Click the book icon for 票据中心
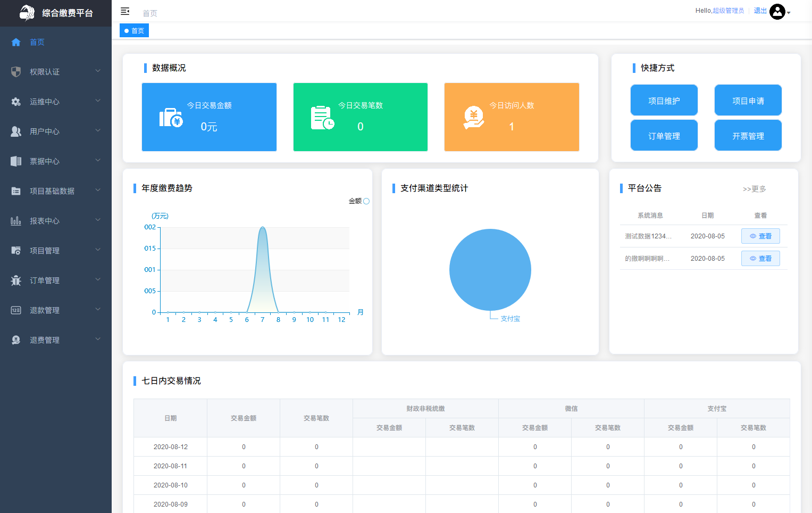812x513 pixels. coord(16,161)
